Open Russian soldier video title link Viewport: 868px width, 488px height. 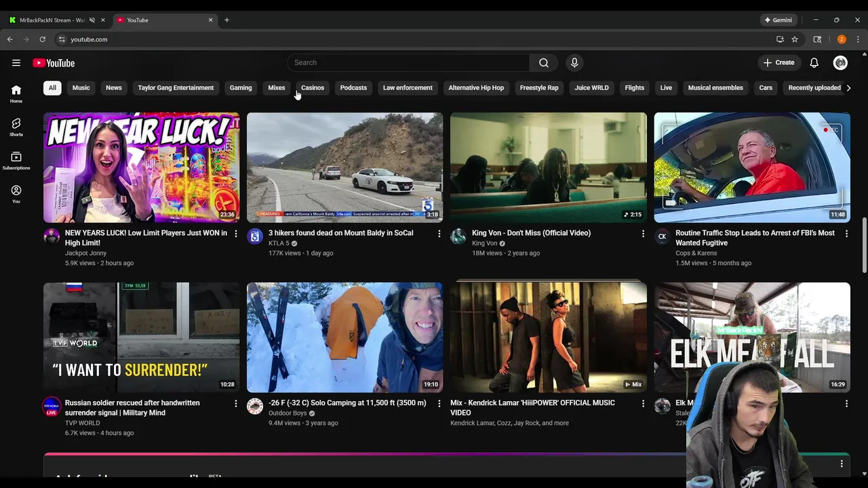[x=132, y=407]
